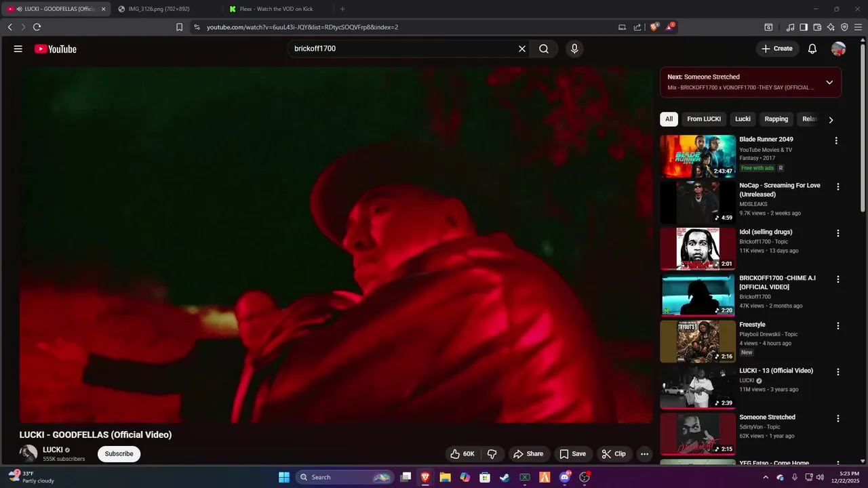868x488 pixels.
Task: Open Discord from the taskbar
Action: pyautogui.click(x=565, y=477)
